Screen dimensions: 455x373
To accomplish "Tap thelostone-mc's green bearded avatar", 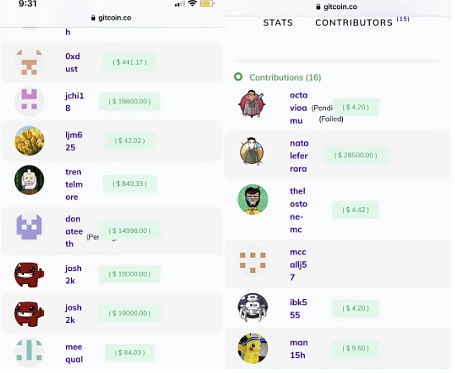I will point(253,199).
